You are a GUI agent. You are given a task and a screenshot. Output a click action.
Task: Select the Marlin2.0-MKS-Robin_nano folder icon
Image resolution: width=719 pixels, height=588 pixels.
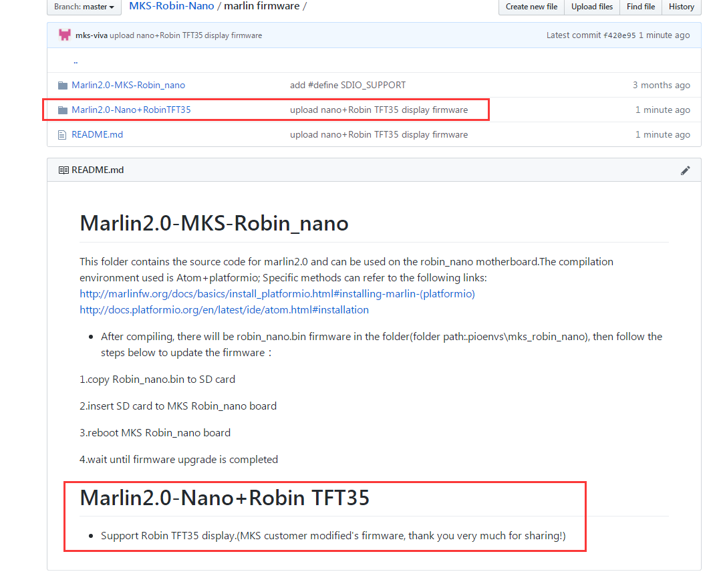click(62, 85)
